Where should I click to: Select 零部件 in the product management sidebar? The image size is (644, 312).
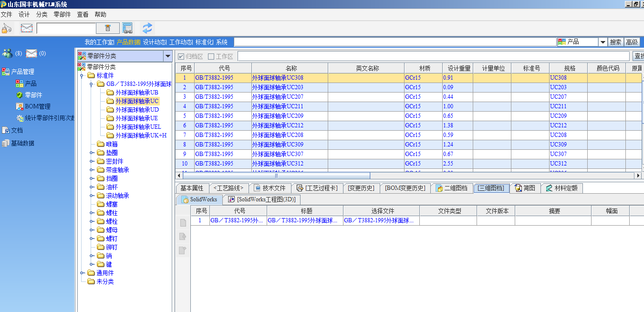point(33,95)
